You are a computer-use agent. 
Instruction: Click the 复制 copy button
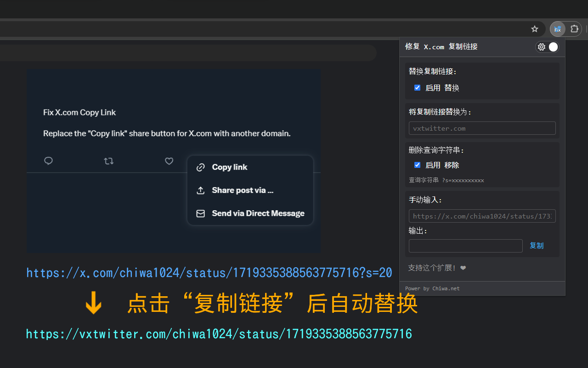pos(537,246)
